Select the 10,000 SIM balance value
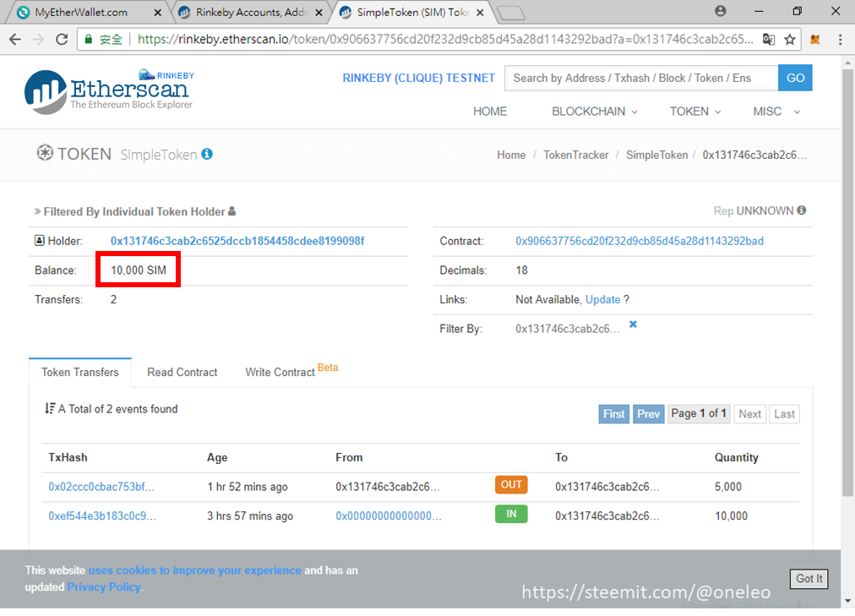This screenshot has height=616, width=855. pyautogui.click(x=139, y=270)
